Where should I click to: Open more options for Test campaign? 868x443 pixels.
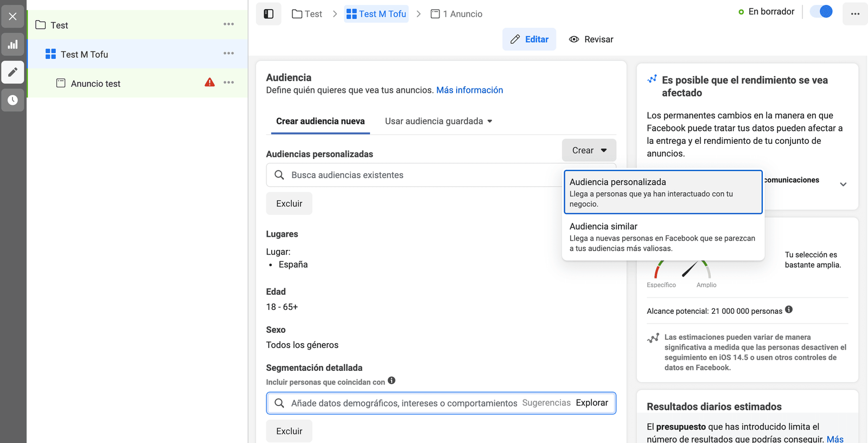[228, 24]
